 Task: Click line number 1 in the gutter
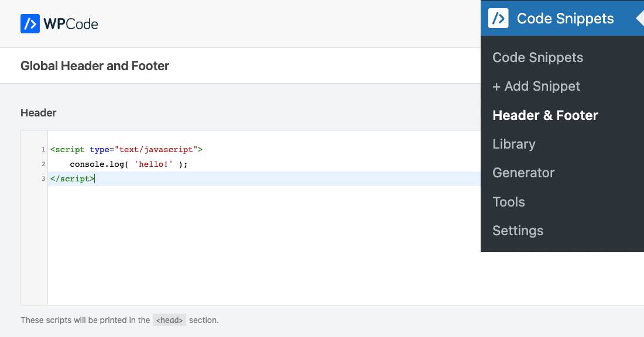tap(43, 149)
